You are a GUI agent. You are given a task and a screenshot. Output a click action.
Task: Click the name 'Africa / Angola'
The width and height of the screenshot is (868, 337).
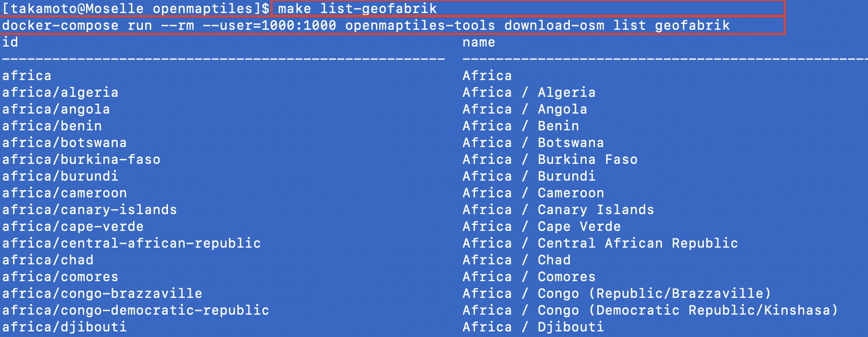[x=525, y=109]
